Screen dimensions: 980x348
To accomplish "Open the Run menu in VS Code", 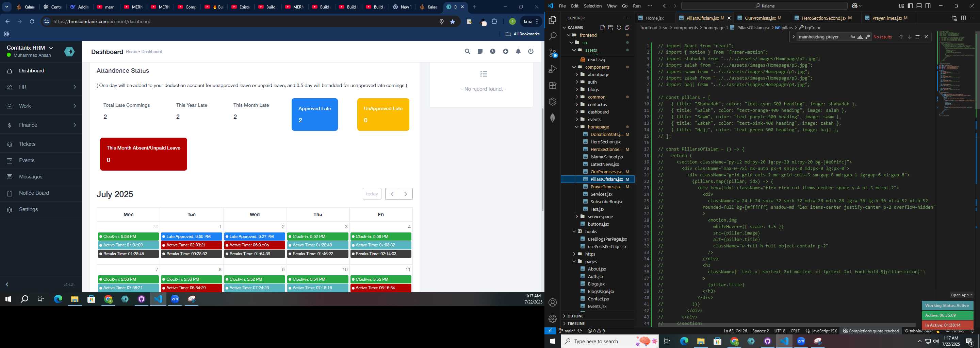I will 637,6.
